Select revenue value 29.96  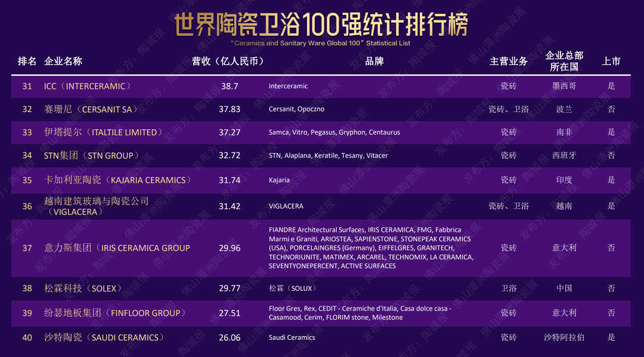click(x=230, y=249)
